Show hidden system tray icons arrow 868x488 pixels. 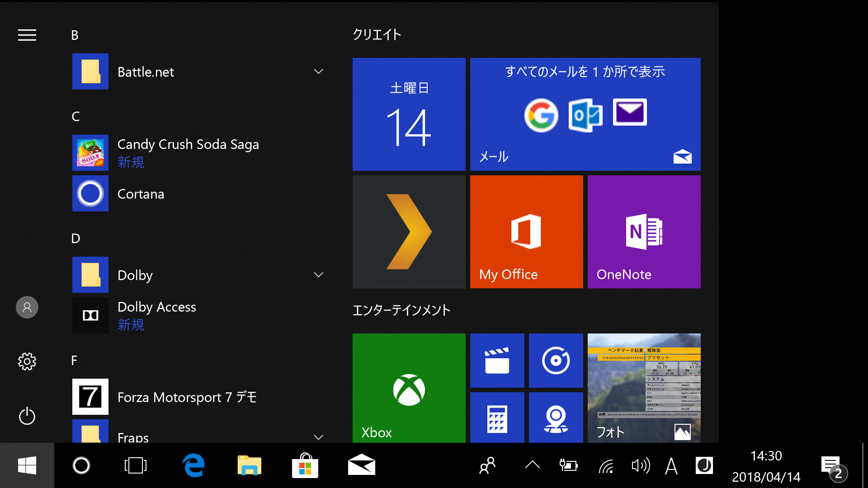(x=533, y=465)
